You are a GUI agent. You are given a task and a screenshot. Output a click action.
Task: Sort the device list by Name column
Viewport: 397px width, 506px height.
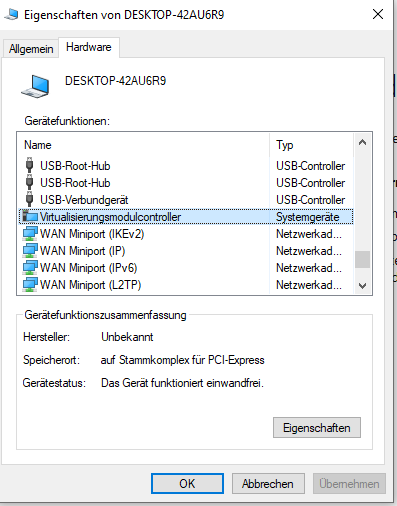click(143, 145)
